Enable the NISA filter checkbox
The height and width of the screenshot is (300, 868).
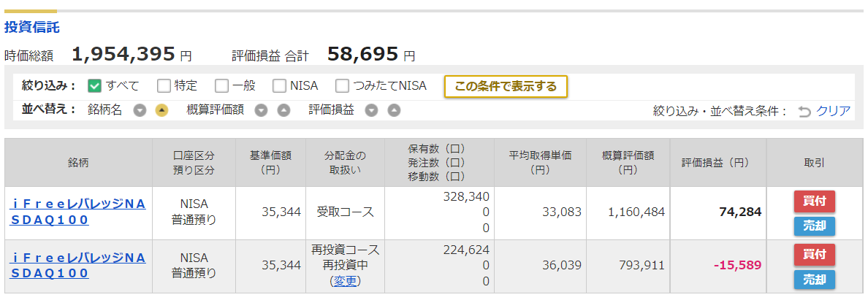pyautogui.click(x=280, y=86)
